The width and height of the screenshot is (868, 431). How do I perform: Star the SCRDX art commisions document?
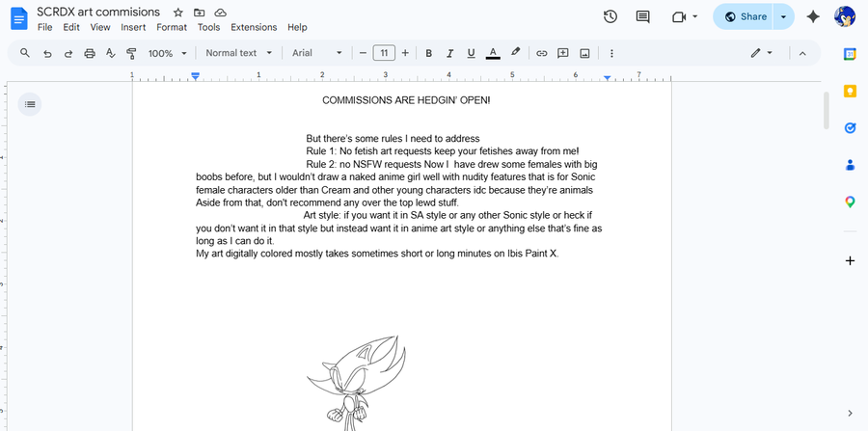coord(177,13)
